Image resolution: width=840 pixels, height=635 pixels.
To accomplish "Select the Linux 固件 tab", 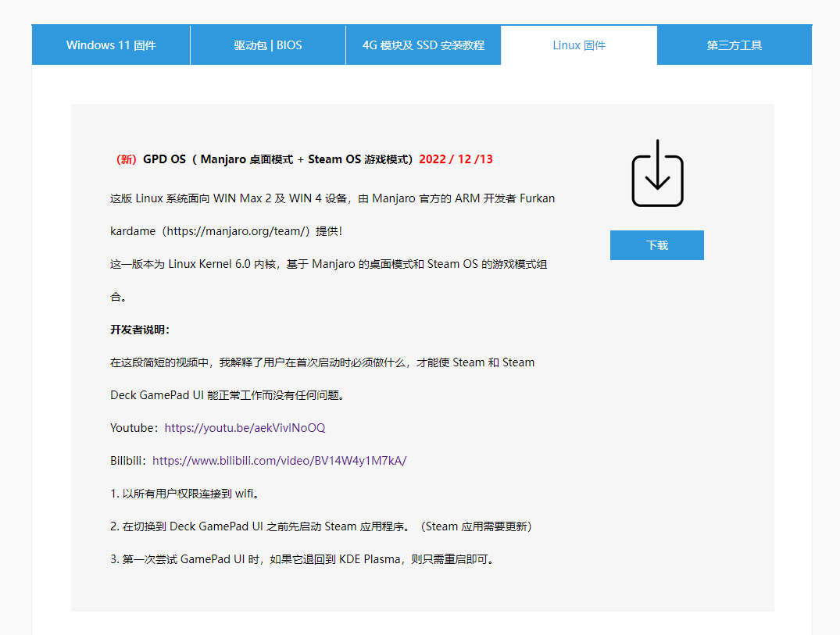I will coord(579,45).
